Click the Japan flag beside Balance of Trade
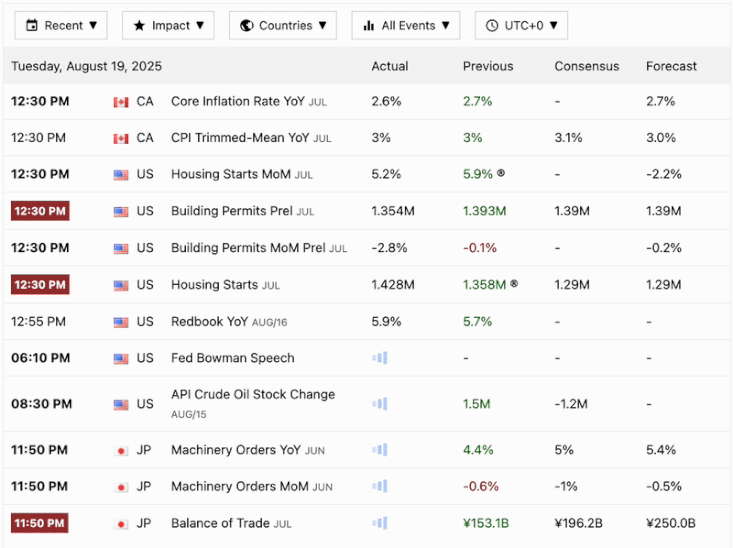 [121, 523]
